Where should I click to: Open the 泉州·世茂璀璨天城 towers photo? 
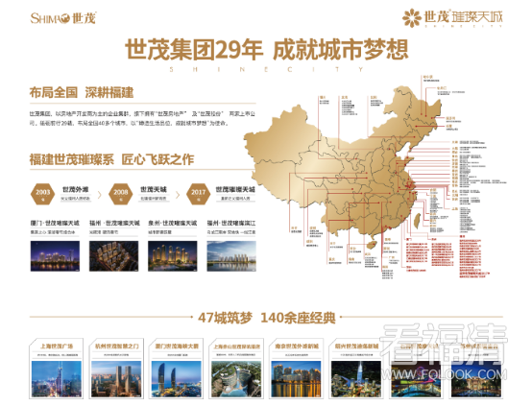(172, 256)
